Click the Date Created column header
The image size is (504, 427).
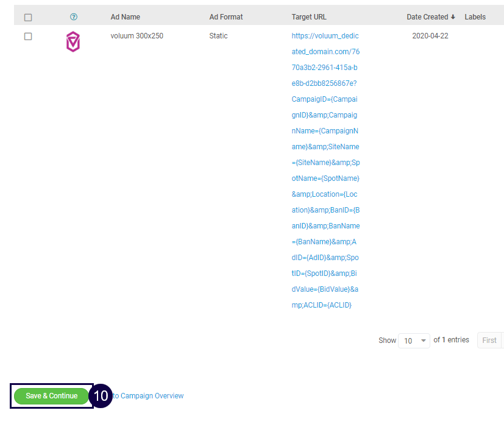(427, 17)
